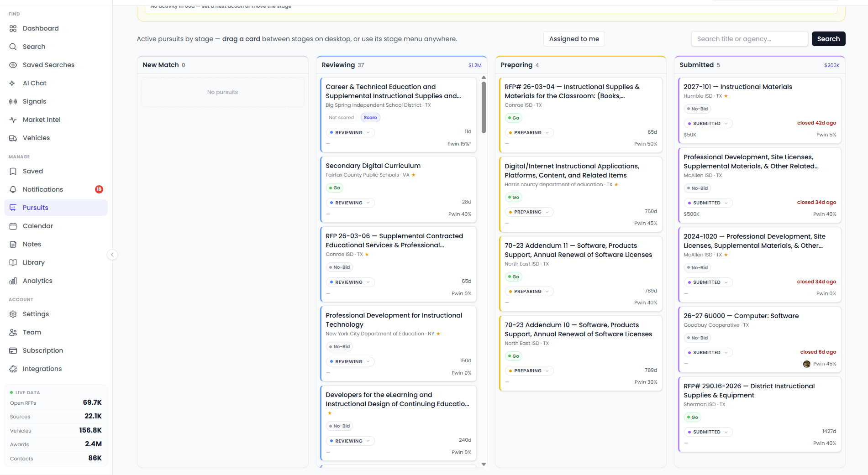Open SUBMITTED stage menu on 2027-101 card
The image size is (868, 475).
click(708, 123)
